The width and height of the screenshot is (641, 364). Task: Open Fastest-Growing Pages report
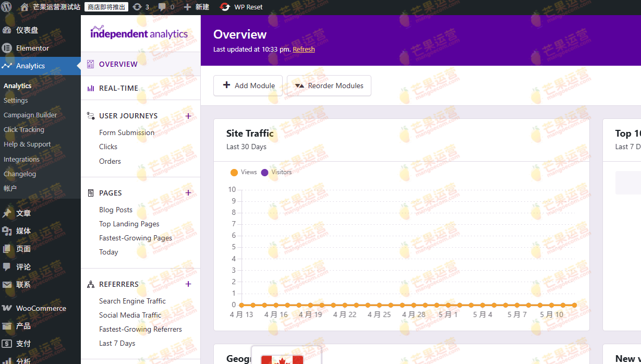point(136,238)
